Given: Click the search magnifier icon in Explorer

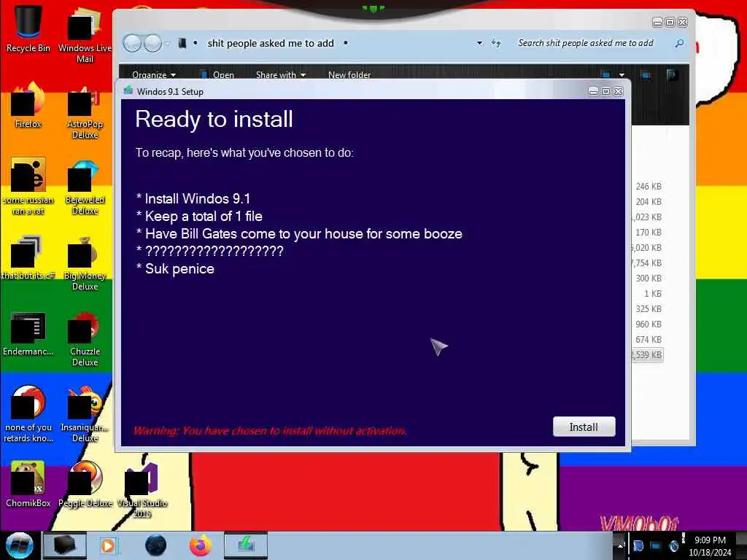Looking at the screenshot, I should (x=679, y=43).
